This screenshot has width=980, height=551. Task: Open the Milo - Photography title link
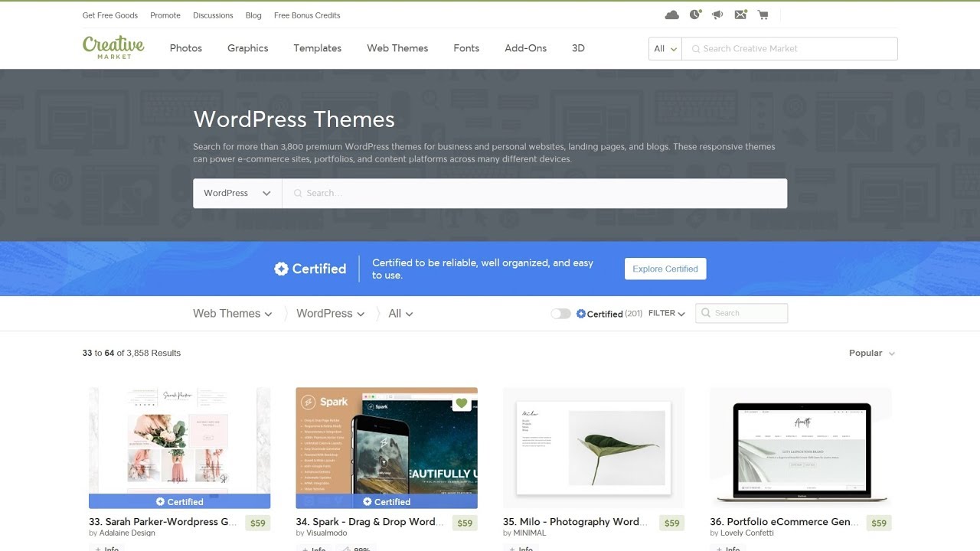click(x=576, y=522)
